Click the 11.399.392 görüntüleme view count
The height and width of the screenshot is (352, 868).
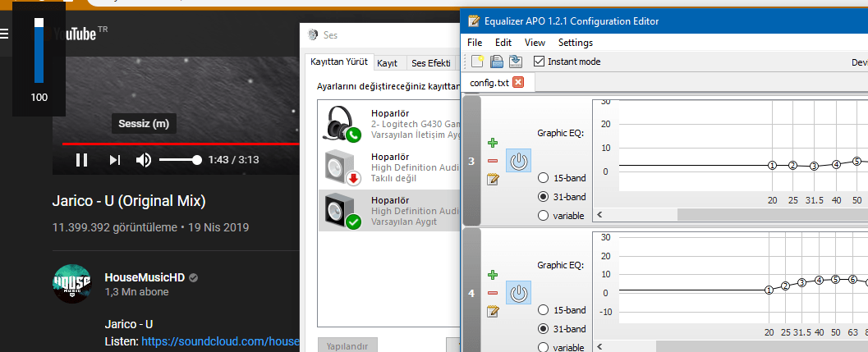[114, 227]
